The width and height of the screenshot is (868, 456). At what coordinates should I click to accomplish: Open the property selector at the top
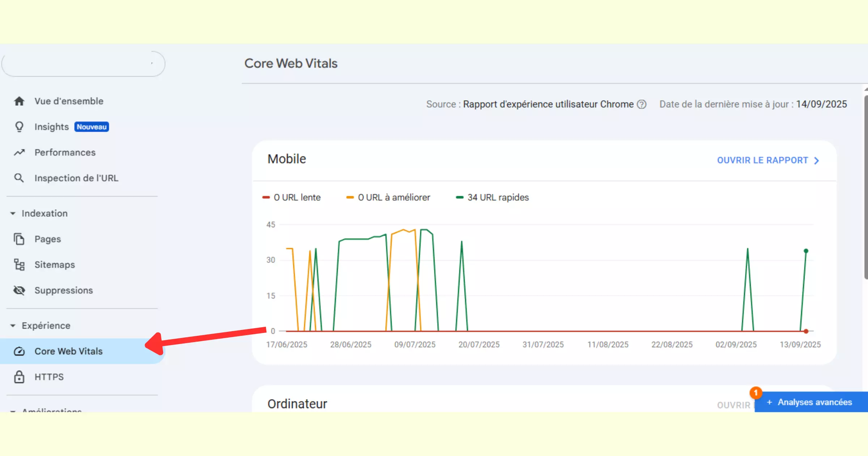point(83,64)
